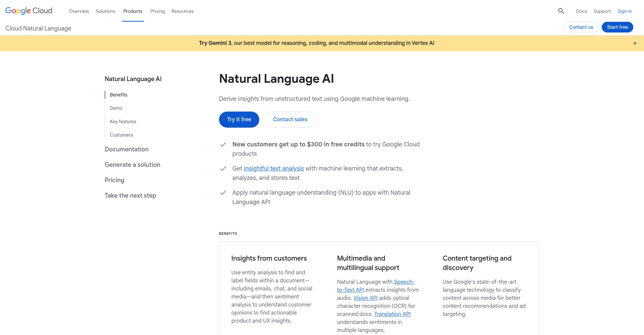Open the Solutions menu
The height and width of the screenshot is (335, 644).
tap(105, 11)
